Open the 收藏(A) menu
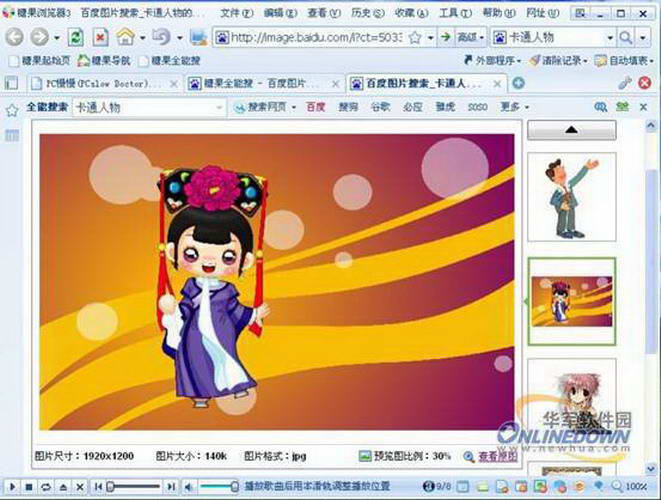The height and width of the screenshot is (500, 661). pos(411,13)
